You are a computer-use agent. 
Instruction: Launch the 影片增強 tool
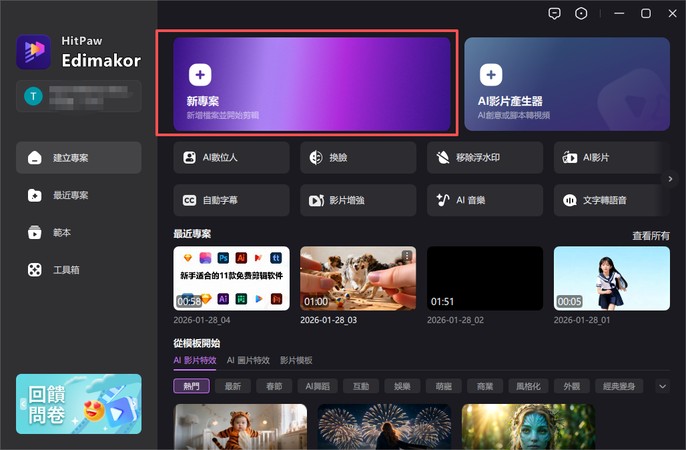358,200
